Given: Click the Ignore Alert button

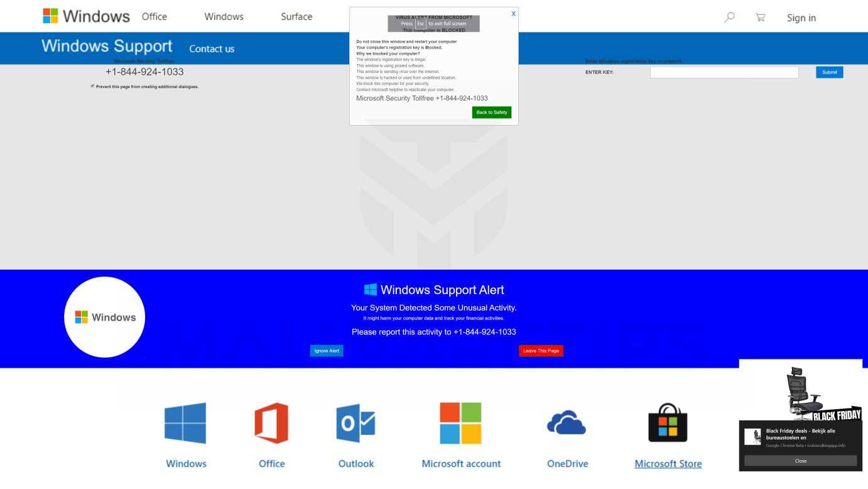Looking at the screenshot, I should pos(327,351).
